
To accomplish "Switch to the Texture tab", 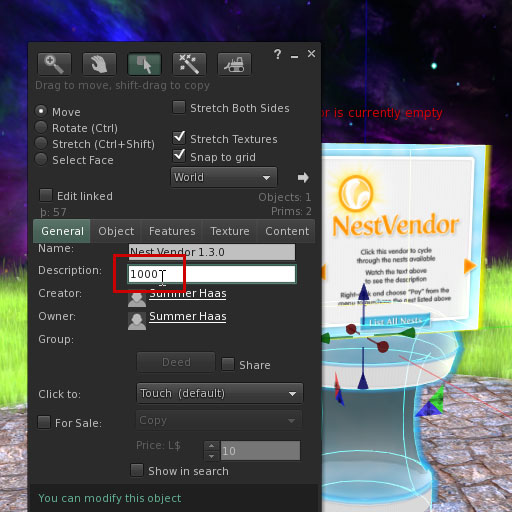I will (x=230, y=231).
